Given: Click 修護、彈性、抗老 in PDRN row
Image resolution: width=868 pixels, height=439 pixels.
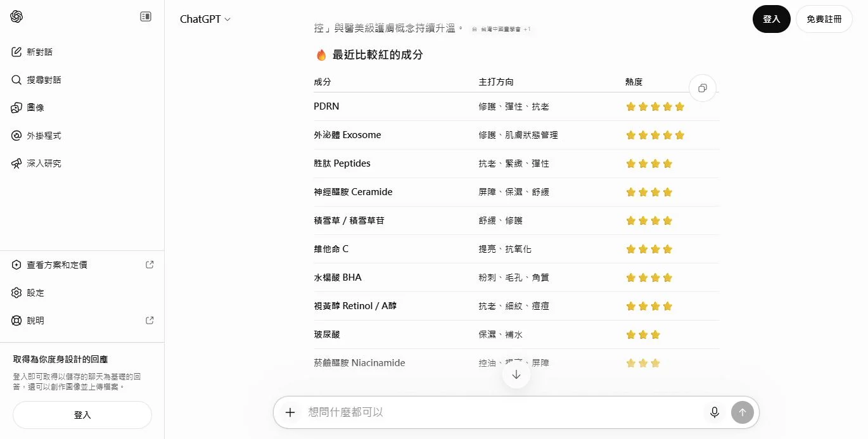Looking at the screenshot, I should (x=514, y=106).
